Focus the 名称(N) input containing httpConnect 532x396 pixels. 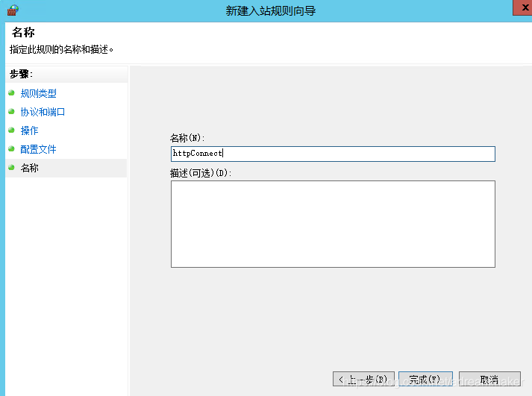click(x=333, y=154)
